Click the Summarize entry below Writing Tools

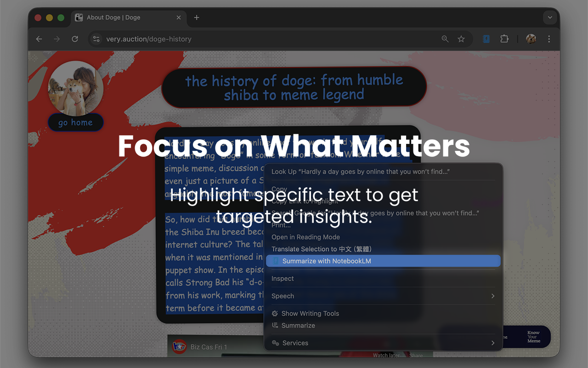point(383,326)
